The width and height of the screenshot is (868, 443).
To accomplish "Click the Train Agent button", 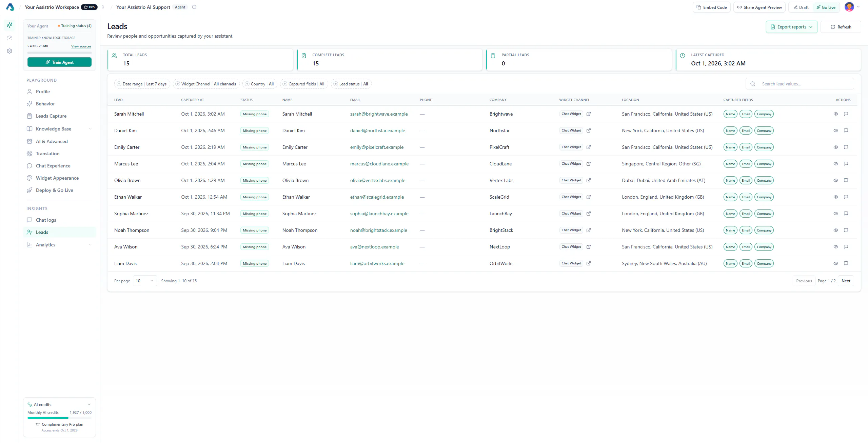I will tap(59, 62).
